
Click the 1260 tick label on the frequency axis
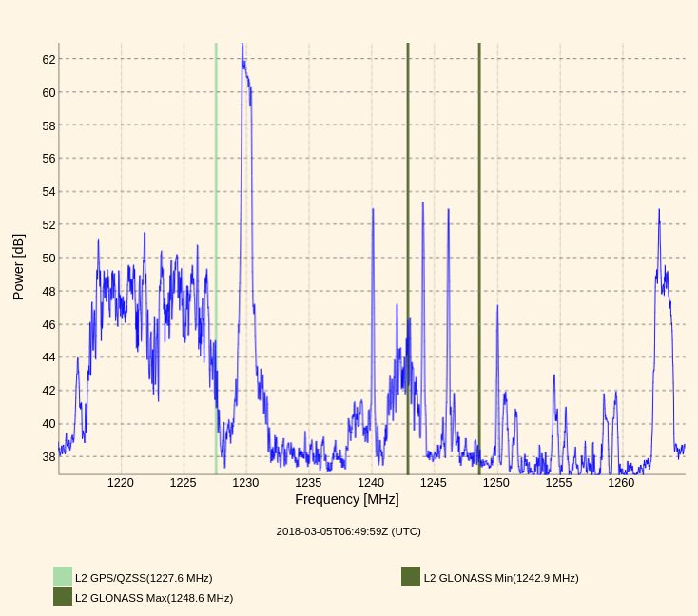(x=621, y=482)
